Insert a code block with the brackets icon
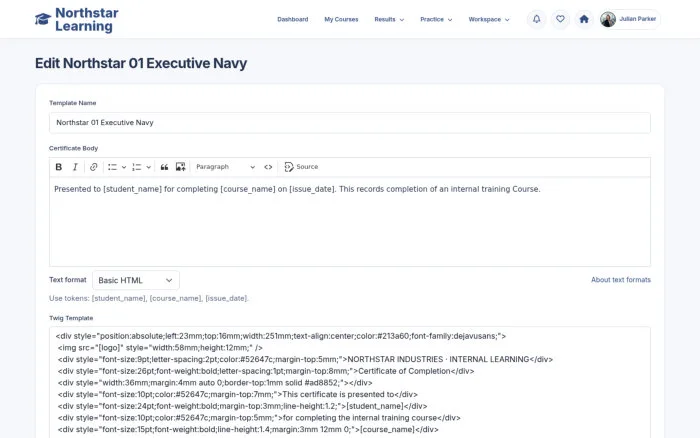 click(x=268, y=167)
